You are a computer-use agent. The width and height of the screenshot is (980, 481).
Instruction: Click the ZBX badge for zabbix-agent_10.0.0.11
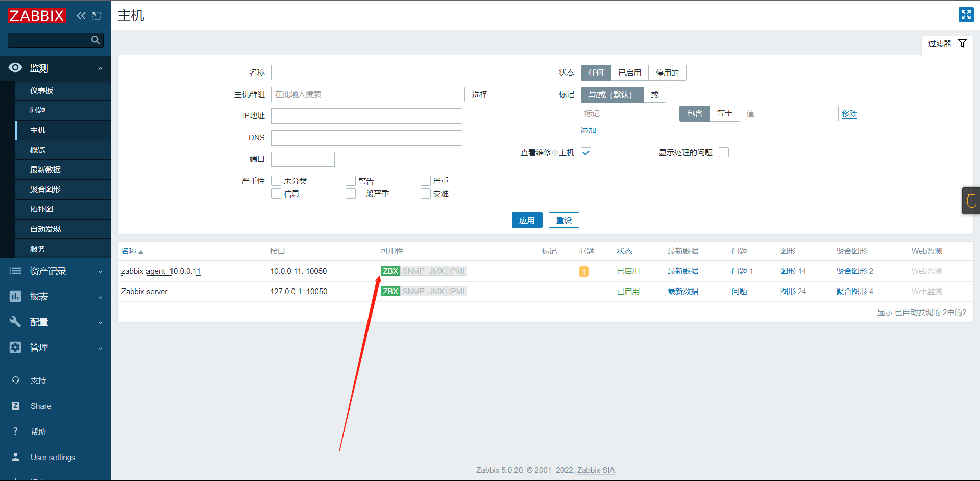390,271
